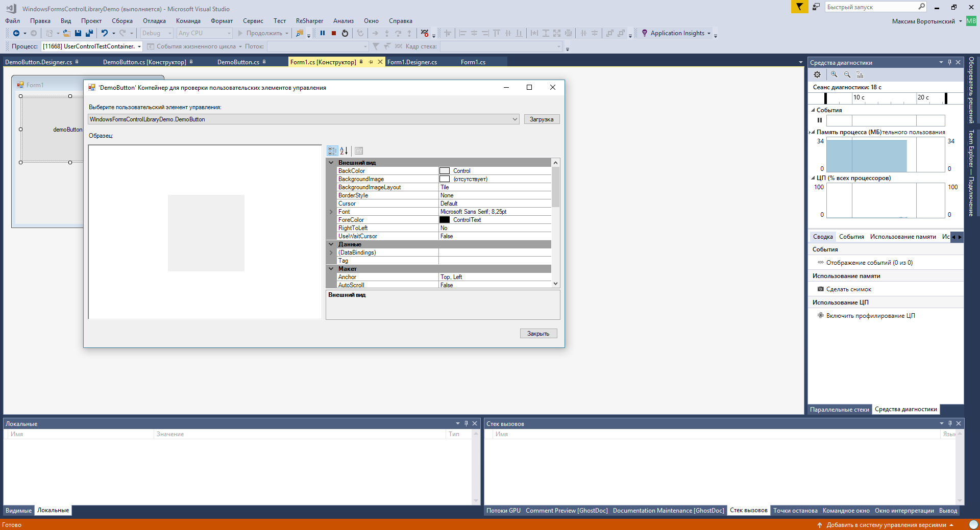Click the Alphabetical sort icon in property grid
Screen dimensions: 980x530
pos(344,151)
